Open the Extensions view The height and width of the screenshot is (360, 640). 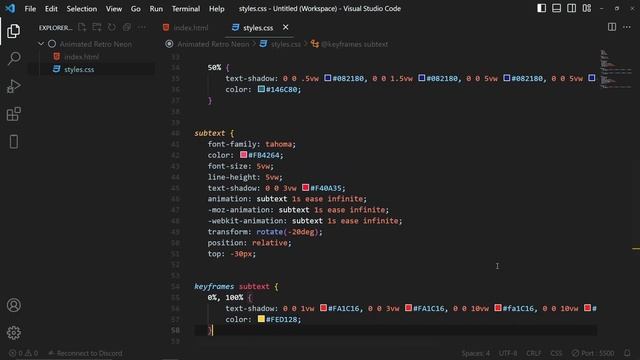(x=13, y=114)
